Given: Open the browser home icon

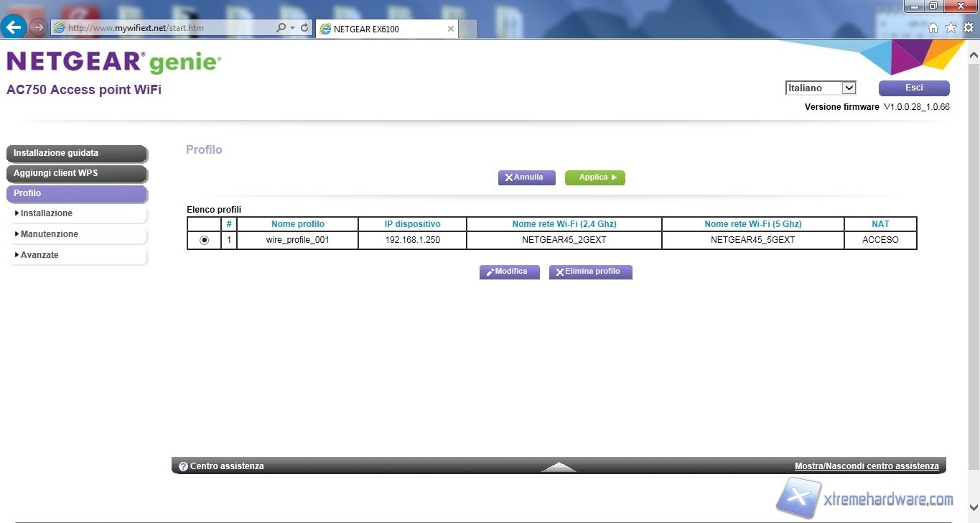Looking at the screenshot, I should point(933,28).
